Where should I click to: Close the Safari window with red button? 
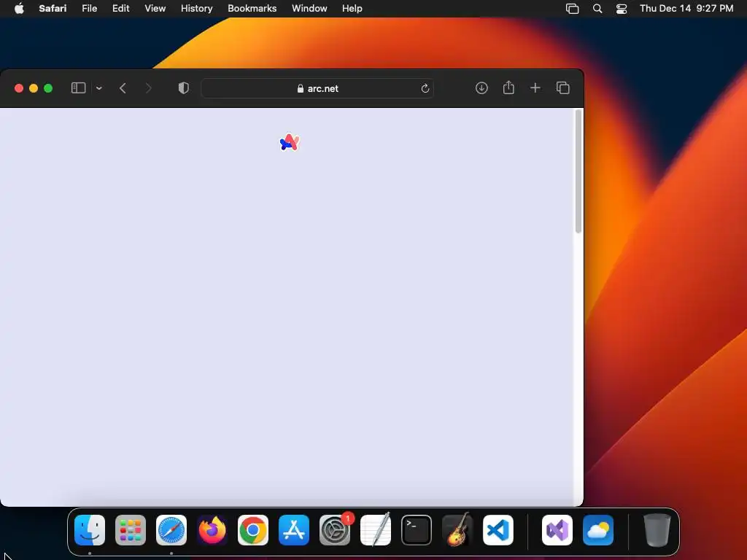(19, 88)
